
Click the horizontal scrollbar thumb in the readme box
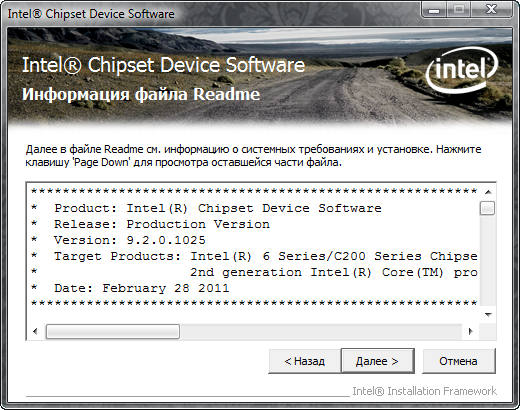point(113,331)
